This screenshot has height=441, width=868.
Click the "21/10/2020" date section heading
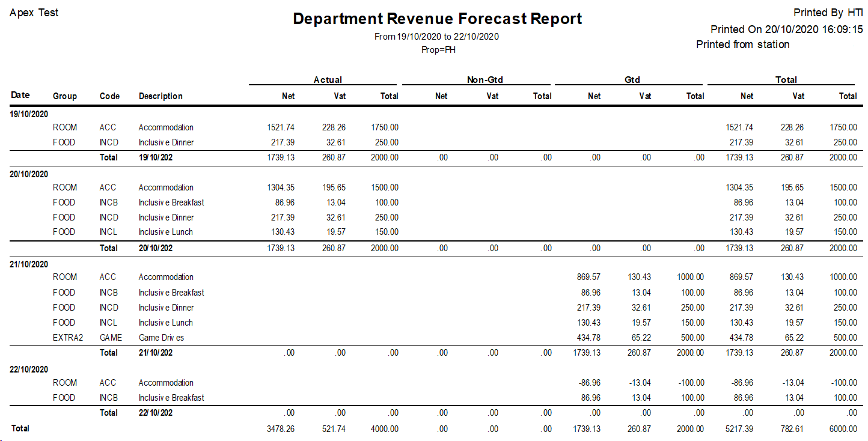29,264
